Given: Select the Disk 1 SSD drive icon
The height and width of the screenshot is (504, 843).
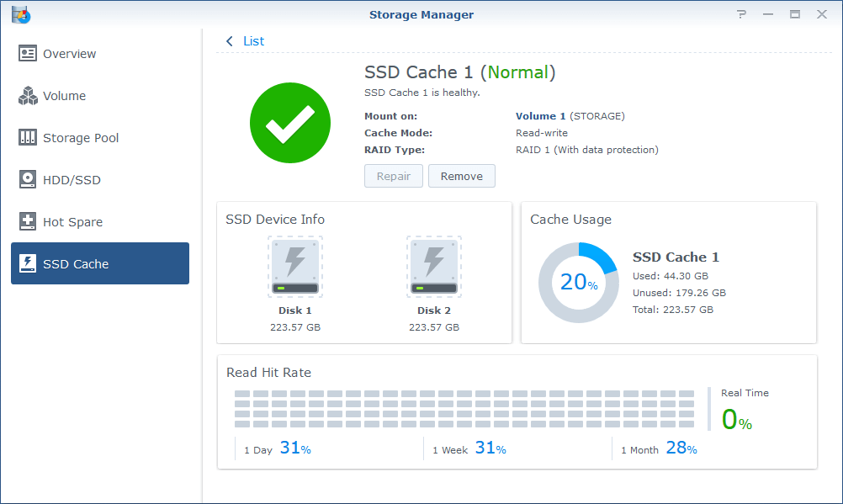Looking at the screenshot, I should pos(295,267).
